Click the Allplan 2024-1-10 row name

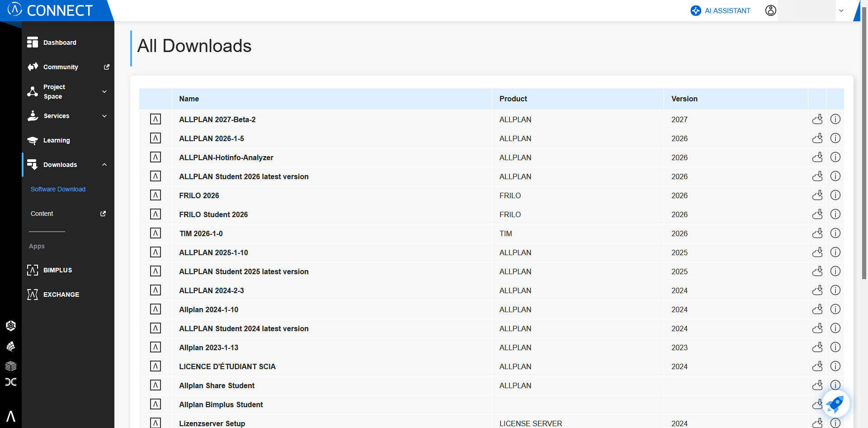coord(208,309)
